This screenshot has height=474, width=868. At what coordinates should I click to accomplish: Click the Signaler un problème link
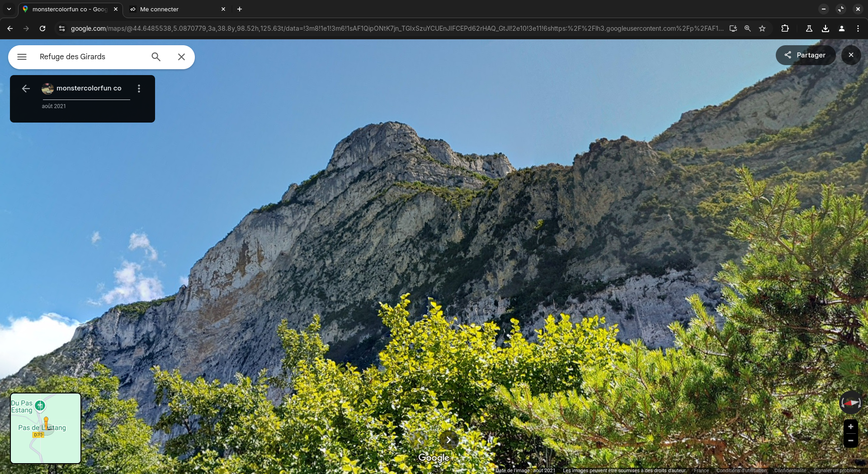point(837,470)
